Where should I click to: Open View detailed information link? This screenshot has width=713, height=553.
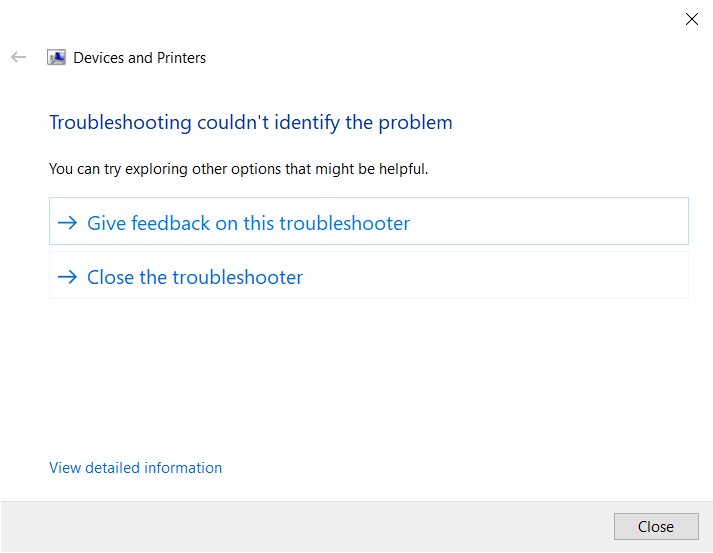coord(136,468)
